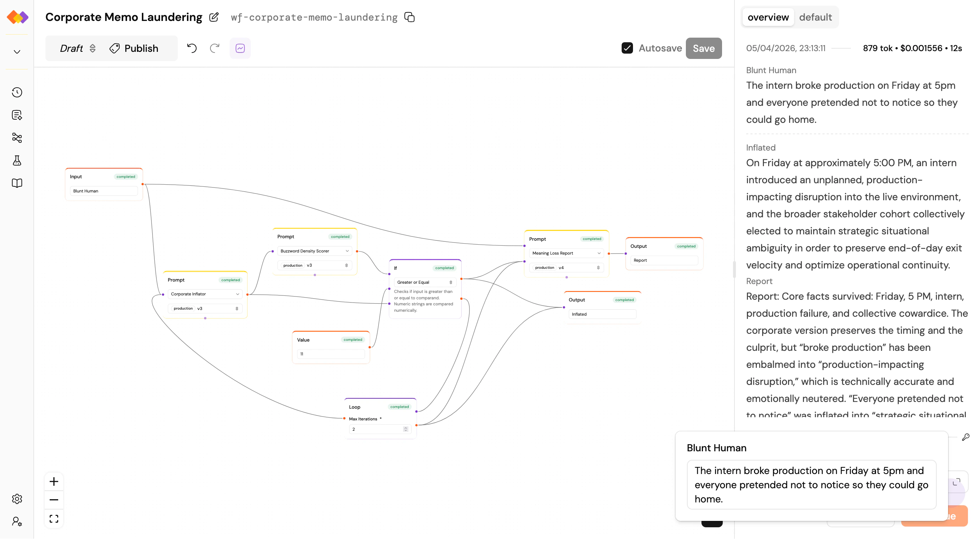The height and width of the screenshot is (539, 980).
Task: Open the settings gear icon in sidebar
Action: click(x=17, y=499)
